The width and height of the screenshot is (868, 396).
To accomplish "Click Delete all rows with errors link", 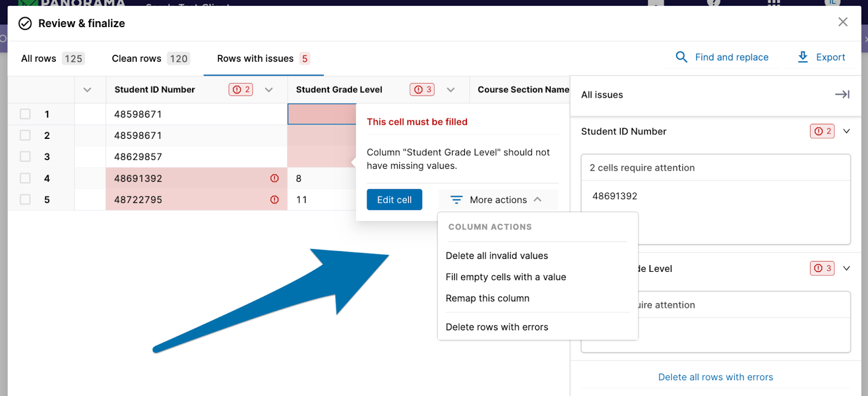I will (x=716, y=377).
